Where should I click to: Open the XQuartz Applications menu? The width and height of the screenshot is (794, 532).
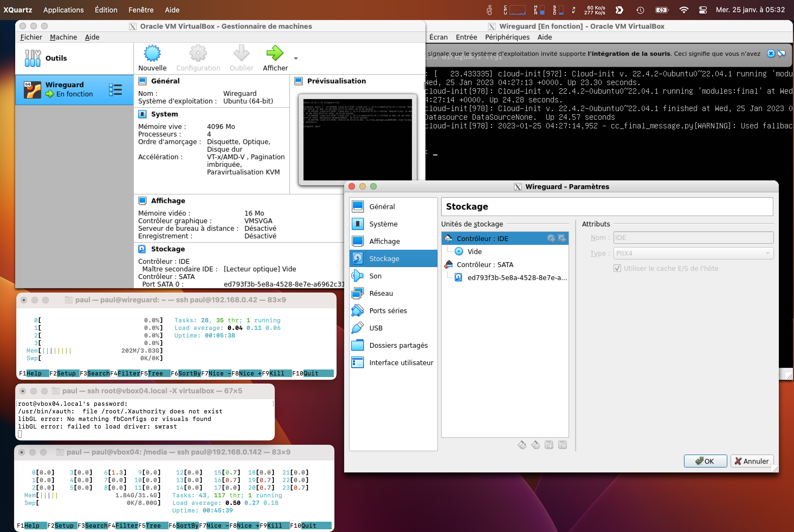click(x=63, y=10)
